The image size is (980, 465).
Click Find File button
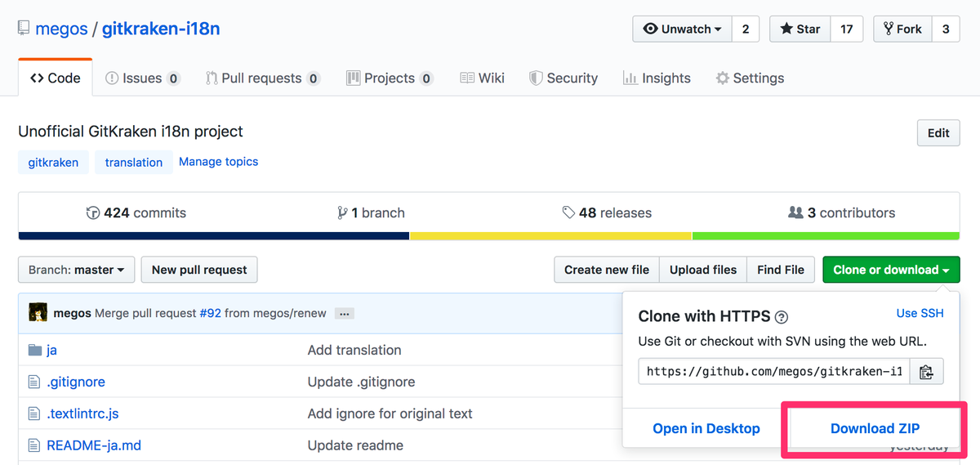point(781,270)
